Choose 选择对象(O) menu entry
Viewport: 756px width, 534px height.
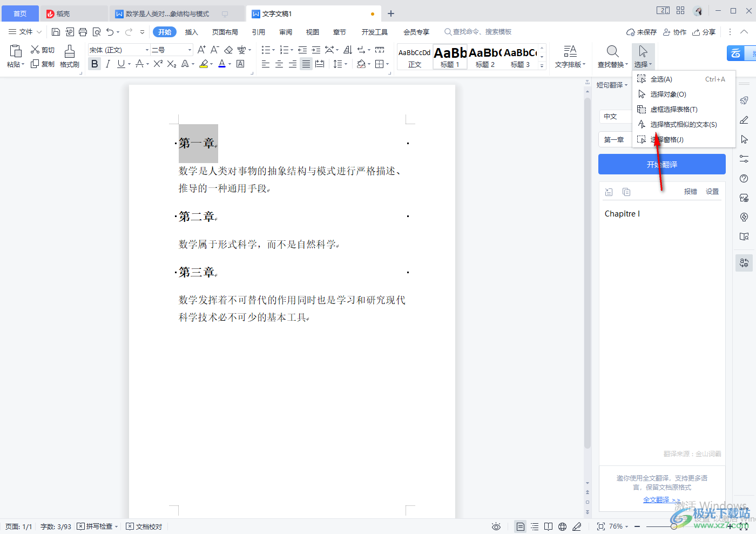(x=684, y=94)
